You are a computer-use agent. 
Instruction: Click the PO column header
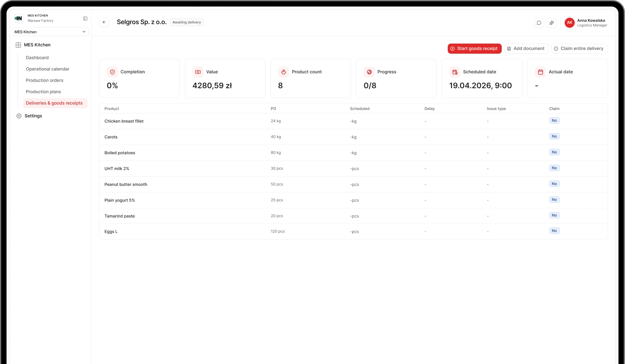[x=273, y=109]
